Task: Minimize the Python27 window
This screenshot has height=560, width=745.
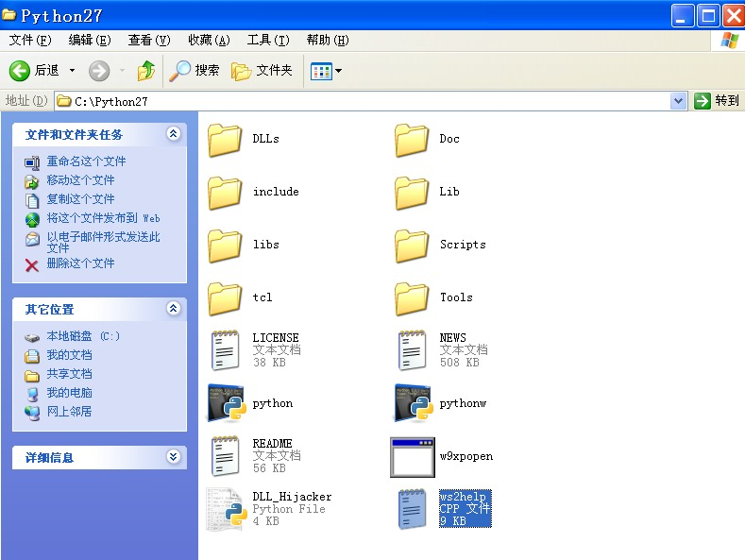Action: coord(683,16)
